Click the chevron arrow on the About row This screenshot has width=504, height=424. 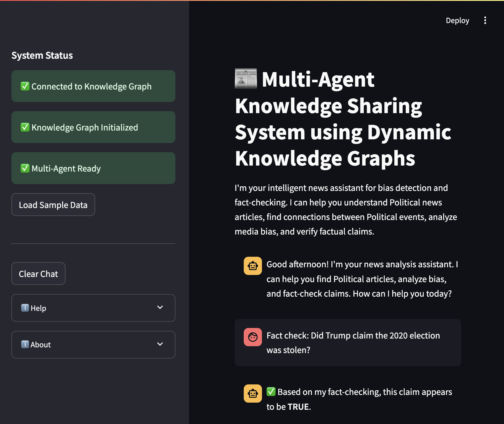[160, 344]
